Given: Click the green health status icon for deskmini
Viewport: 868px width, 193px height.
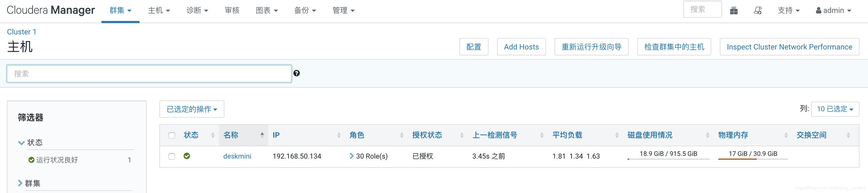Looking at the screenshot, I should click(187, 156).
